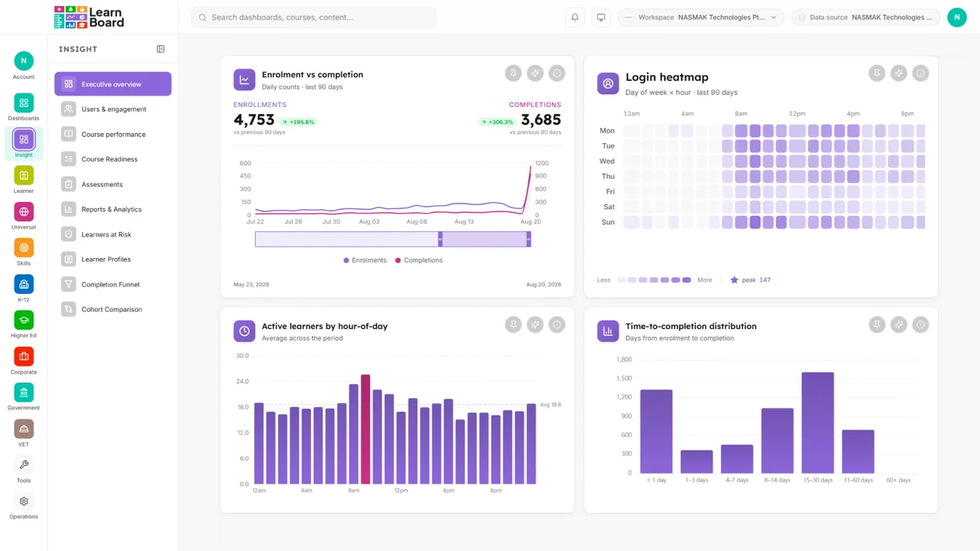Click AI sparkle icon on Enrolment vs completion
Viewport: 980px width, 551px height.
click(x=535, y=73)
